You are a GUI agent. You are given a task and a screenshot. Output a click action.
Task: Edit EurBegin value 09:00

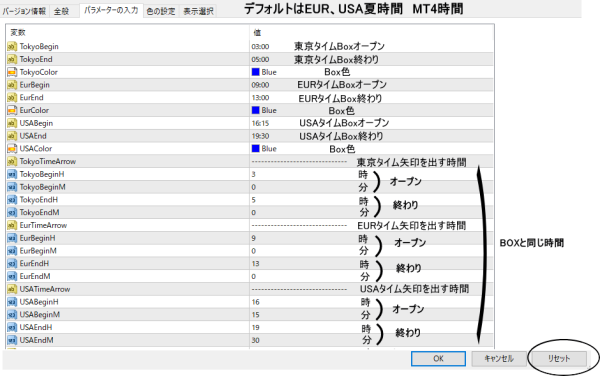point(260,85)
